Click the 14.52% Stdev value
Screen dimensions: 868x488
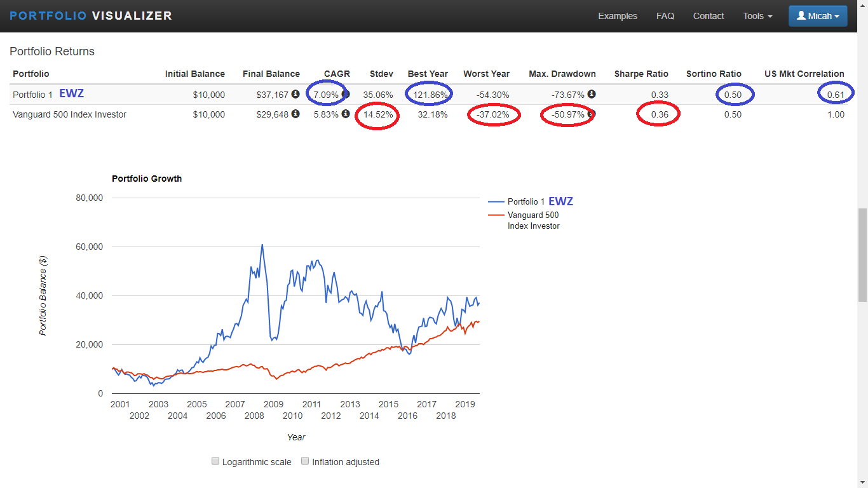coord(378,114)
